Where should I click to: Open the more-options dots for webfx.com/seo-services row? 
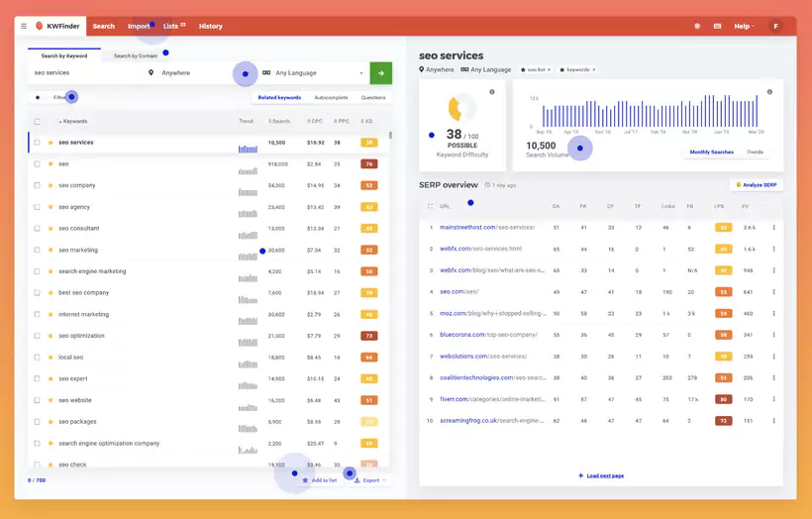tap(773, 250)
